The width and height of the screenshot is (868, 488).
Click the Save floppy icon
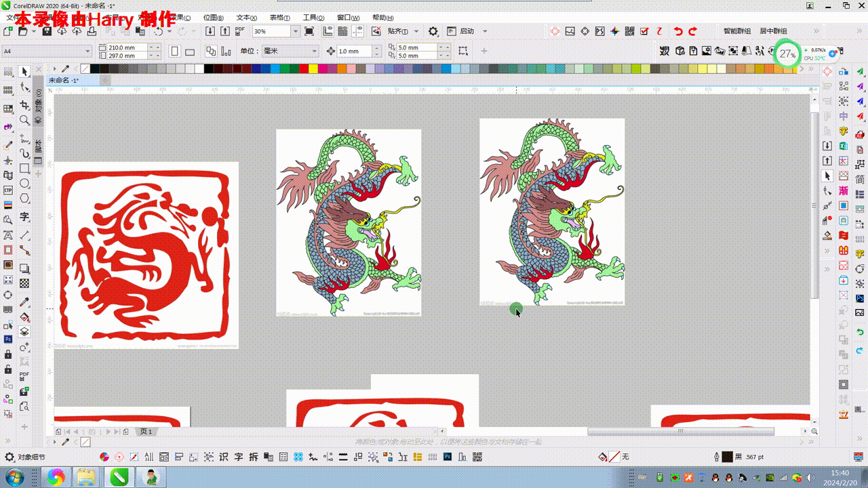(47, 31)
